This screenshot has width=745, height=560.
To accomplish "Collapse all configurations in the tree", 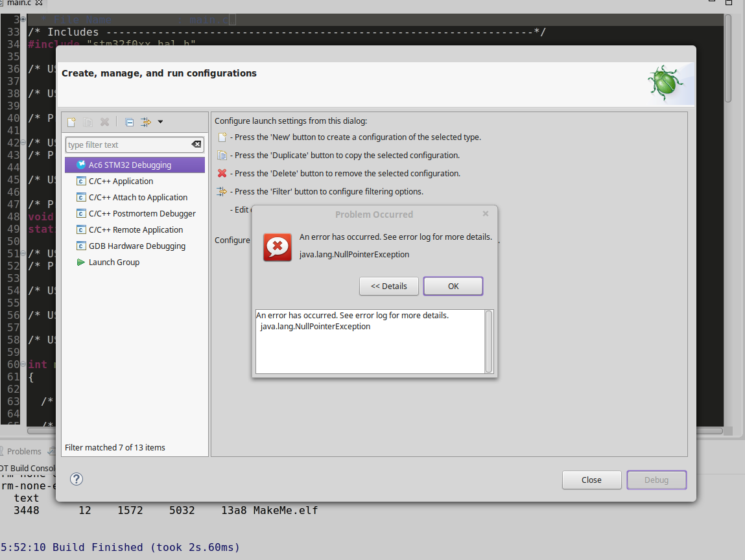I will click(x=130, y=122).
